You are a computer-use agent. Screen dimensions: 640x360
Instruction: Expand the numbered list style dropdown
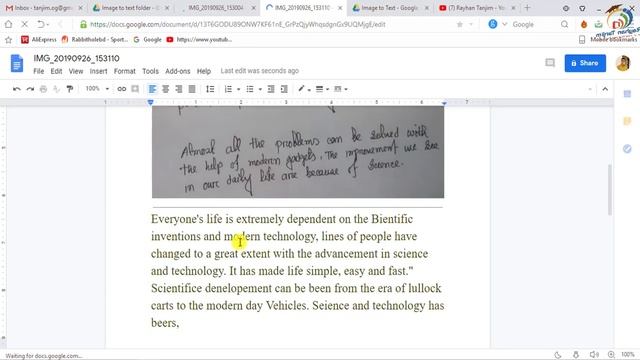tap(238, 89)
